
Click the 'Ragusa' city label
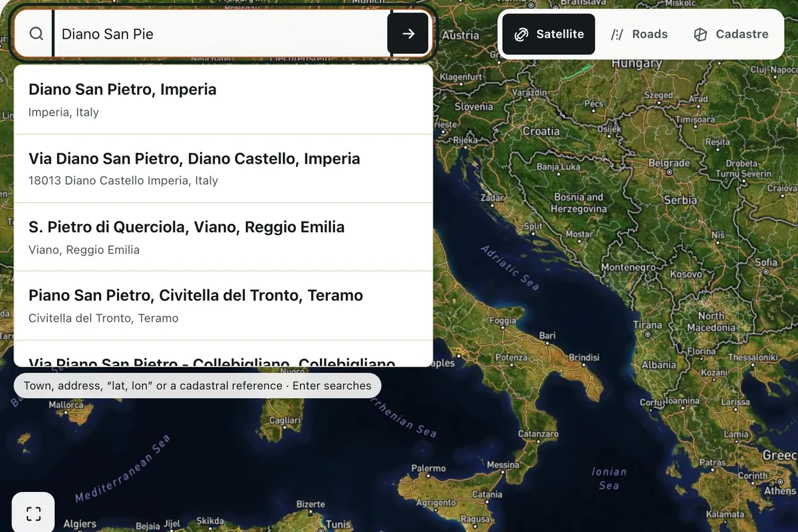(475, 519)
